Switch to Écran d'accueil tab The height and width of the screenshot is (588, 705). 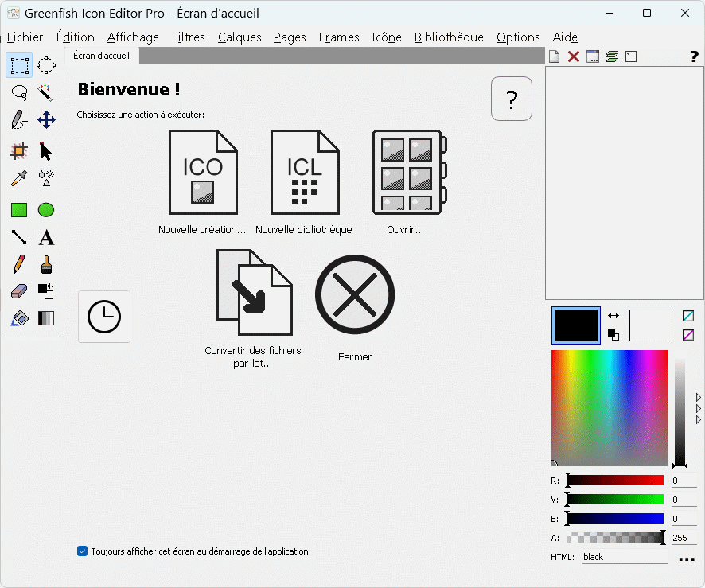(x=102, y=56)
